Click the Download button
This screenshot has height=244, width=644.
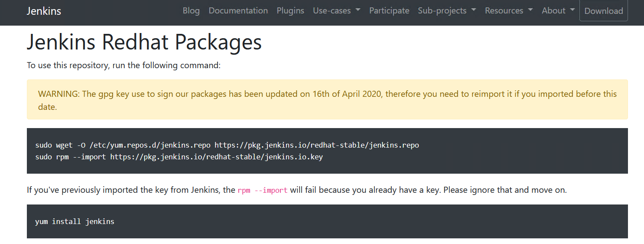coord(604,11)
